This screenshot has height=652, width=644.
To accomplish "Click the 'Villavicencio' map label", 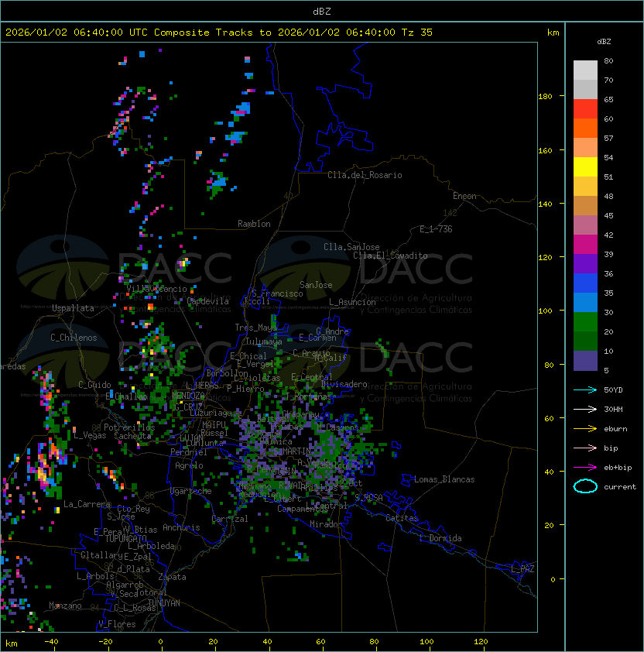I will 156,289.
